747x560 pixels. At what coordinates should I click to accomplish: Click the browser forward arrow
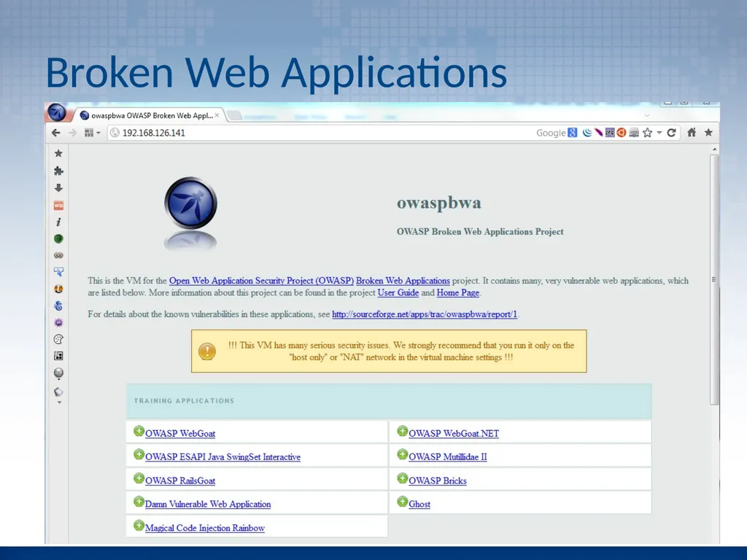click(x=72, y=133)
